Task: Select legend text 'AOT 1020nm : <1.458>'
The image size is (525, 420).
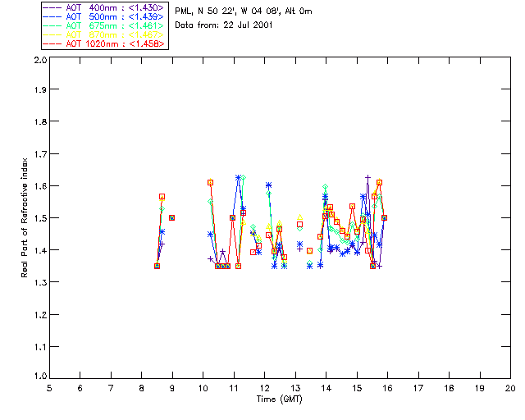Action: 115,43
